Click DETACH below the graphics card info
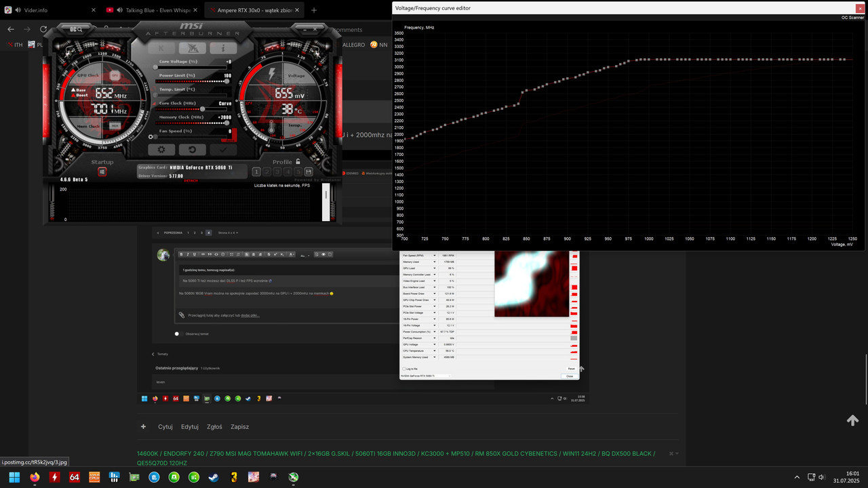 click(x=191, y=181)
